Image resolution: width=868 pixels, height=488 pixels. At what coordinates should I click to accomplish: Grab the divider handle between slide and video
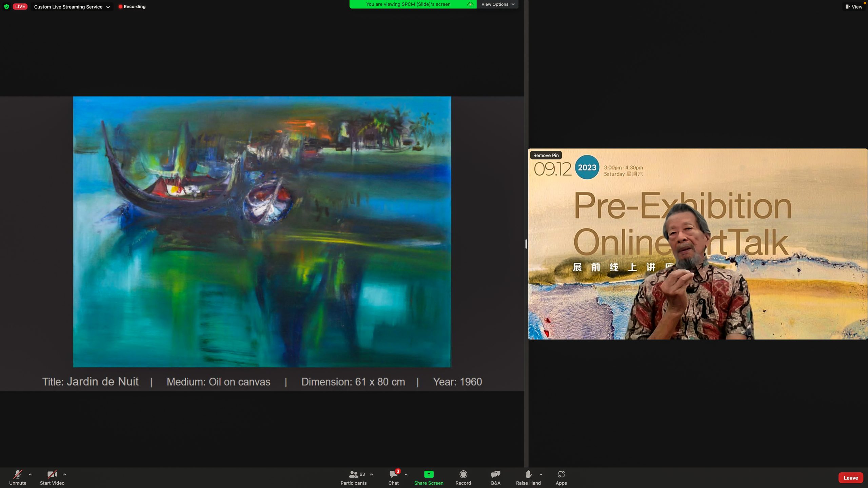point(526,244)
